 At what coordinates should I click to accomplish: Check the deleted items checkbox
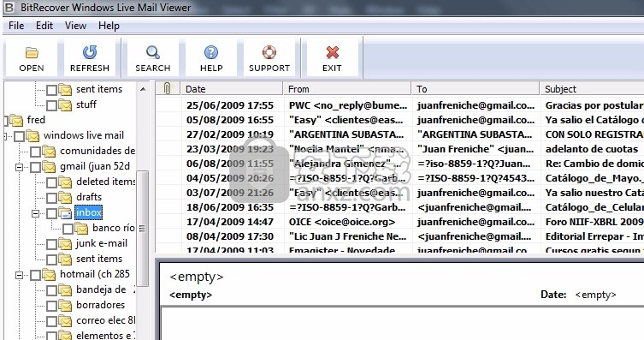click(x=52, y=182)
